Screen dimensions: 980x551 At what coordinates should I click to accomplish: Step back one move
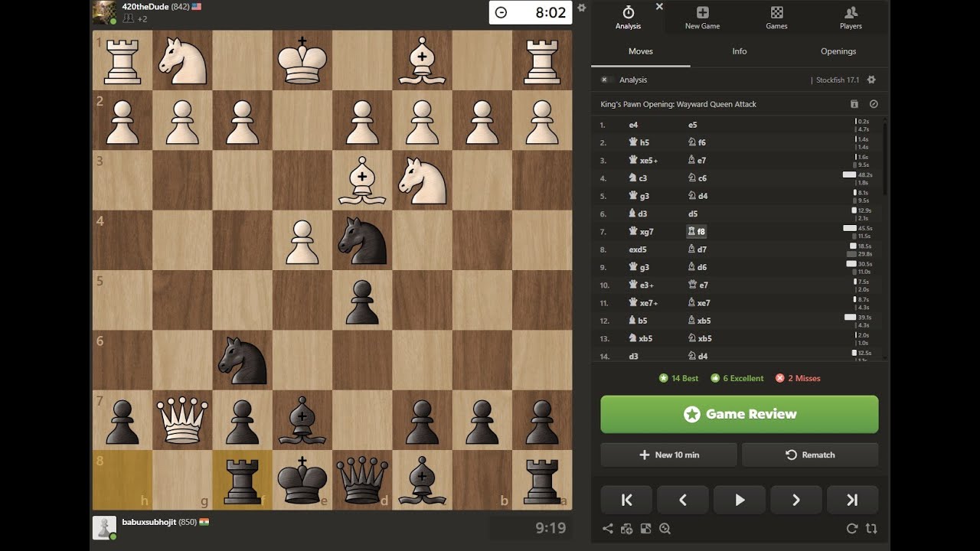[x=683, y=500]
